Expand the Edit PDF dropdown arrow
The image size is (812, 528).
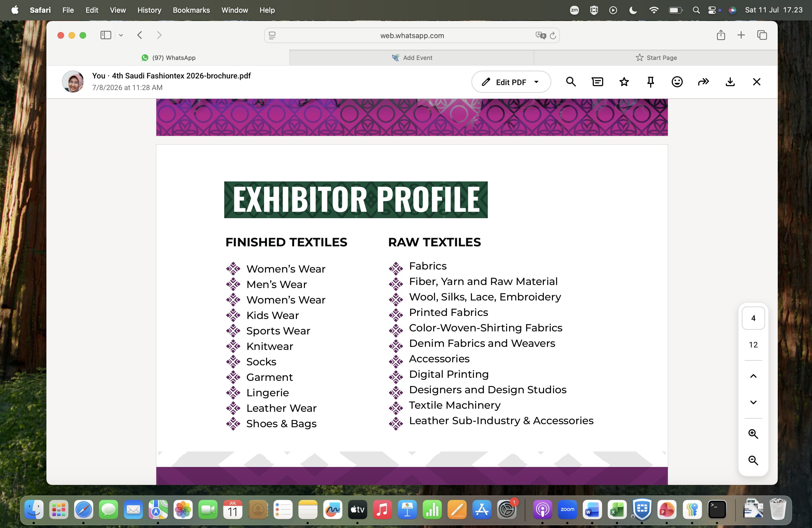pos(536,82)
